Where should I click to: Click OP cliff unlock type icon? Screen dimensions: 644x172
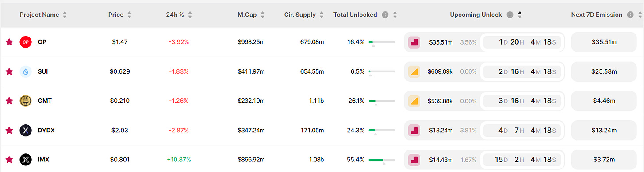click(x=414, y=42)
